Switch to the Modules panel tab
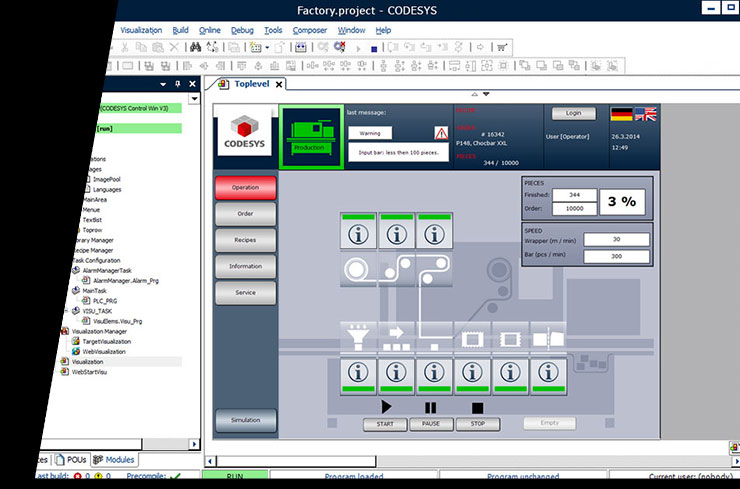The image size is (740, 489). [x=113, y=459]
